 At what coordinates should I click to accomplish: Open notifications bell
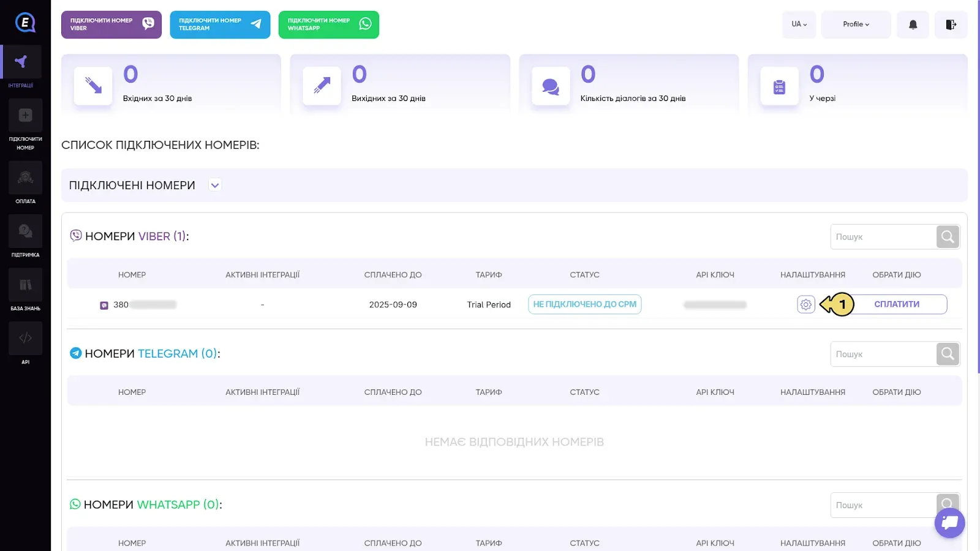click(x=913, y=24)
